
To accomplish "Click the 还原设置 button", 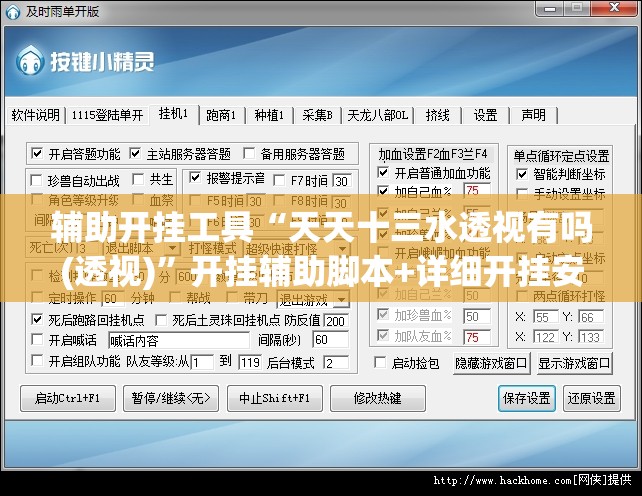I will [x=592, y=398].
